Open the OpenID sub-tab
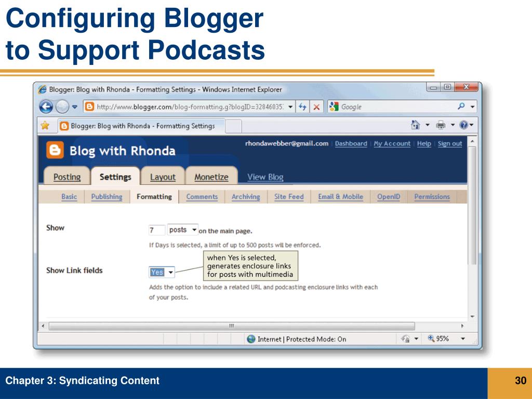 tap(389, 197)
